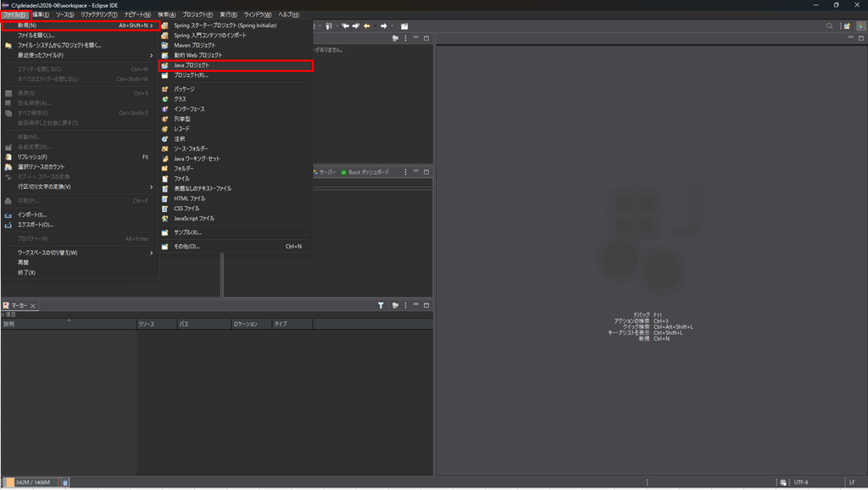The width and height of the screenshot is (868, 490).
Task: Click the yellow back arrow toolbar icon
Action: pos(366,26)
